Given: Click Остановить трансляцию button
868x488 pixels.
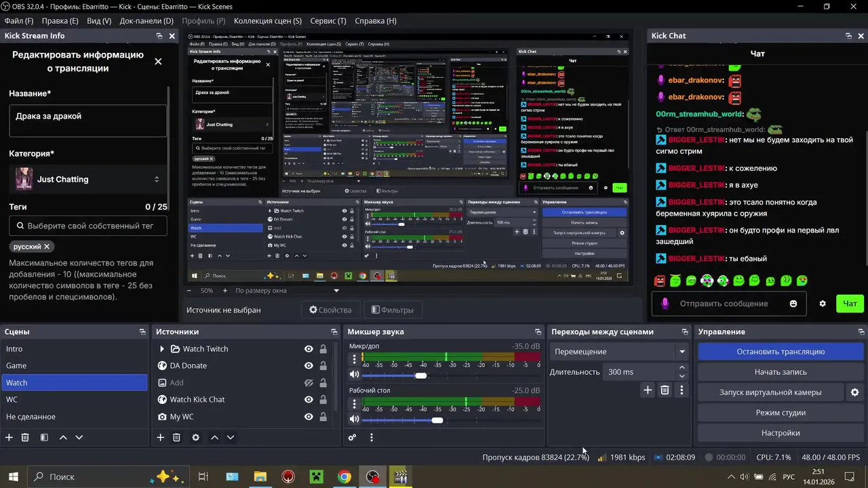Looking at the screenshot, I should (781, 352).
